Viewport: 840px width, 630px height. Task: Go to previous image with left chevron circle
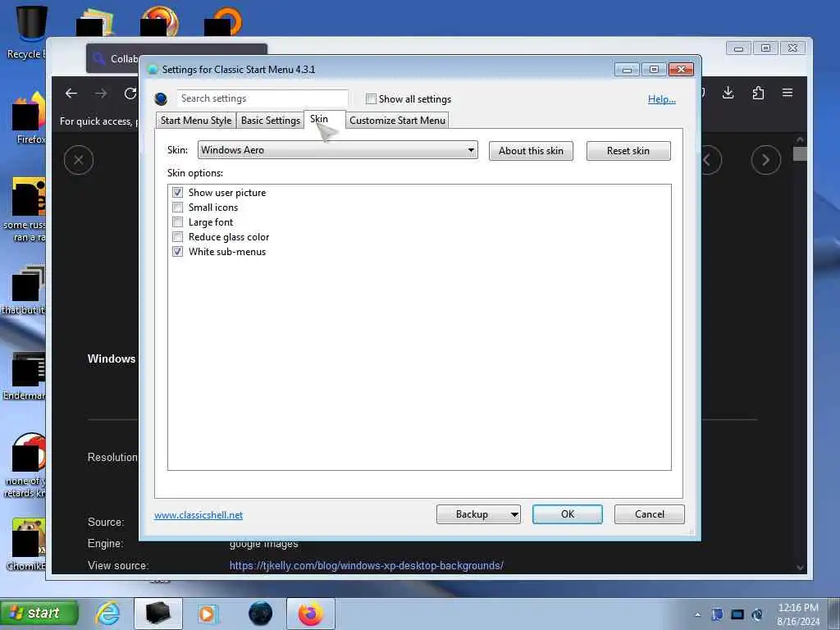coord(711,160)
